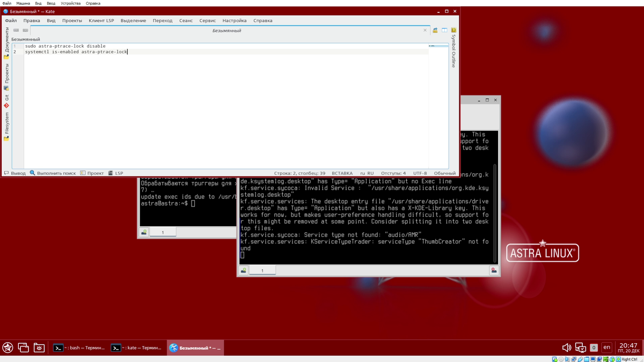Open the Правка menu in Kate

(x=32, y=20)
